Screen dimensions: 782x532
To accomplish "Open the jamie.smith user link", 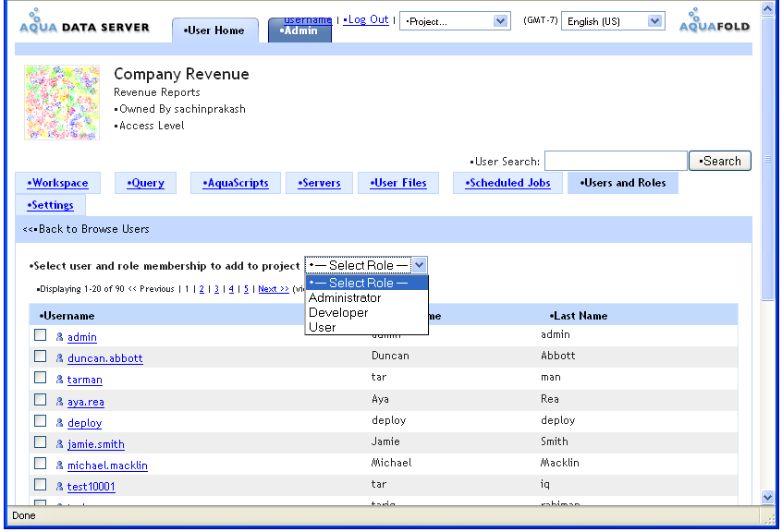I will coord(96,444).
